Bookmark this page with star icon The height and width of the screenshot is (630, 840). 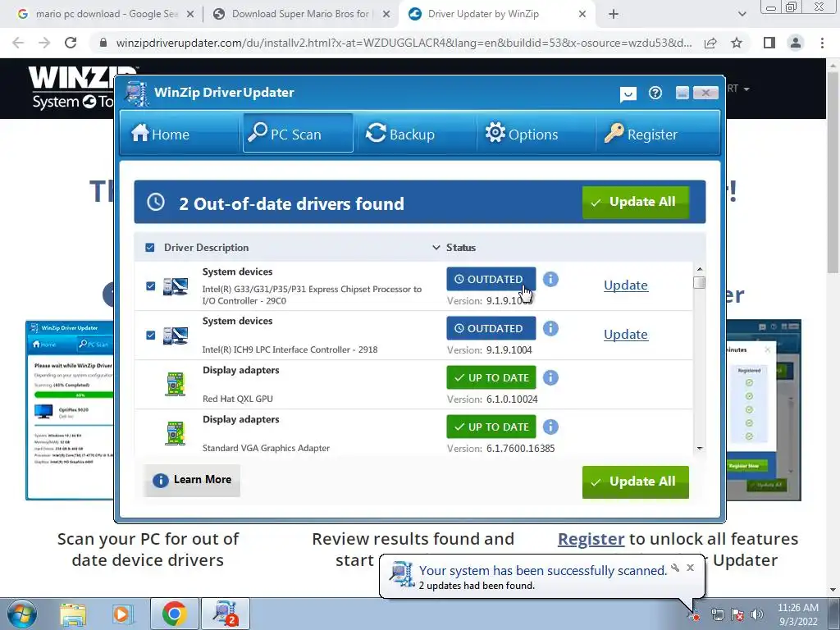[x=737, y=43]
